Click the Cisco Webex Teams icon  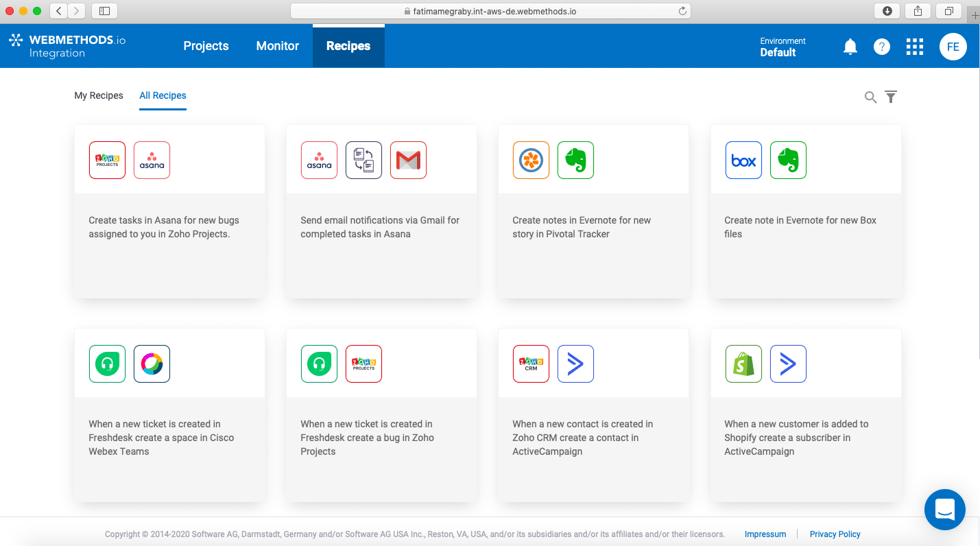pos(152,364)
